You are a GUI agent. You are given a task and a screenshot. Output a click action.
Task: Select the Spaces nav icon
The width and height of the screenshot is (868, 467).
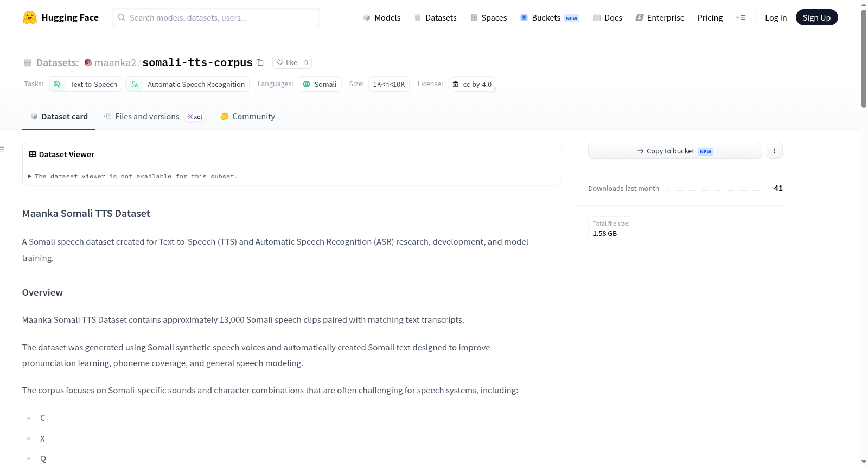point(474,17)
